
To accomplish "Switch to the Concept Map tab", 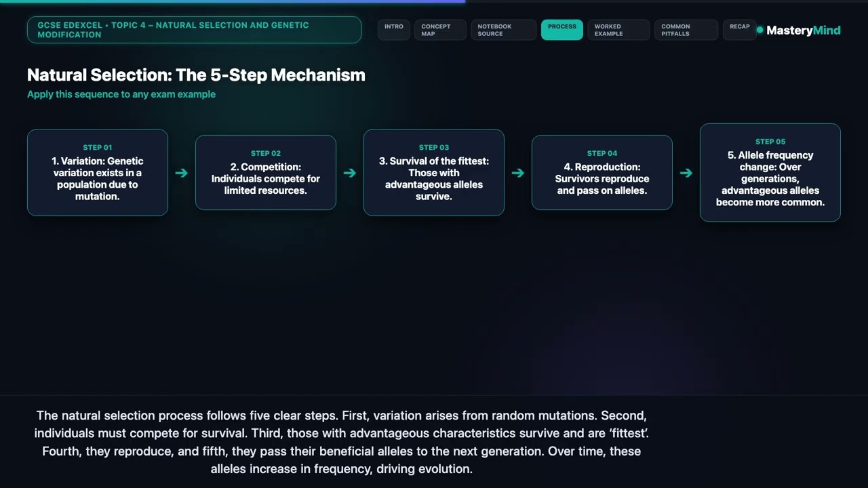I will 440,30.
